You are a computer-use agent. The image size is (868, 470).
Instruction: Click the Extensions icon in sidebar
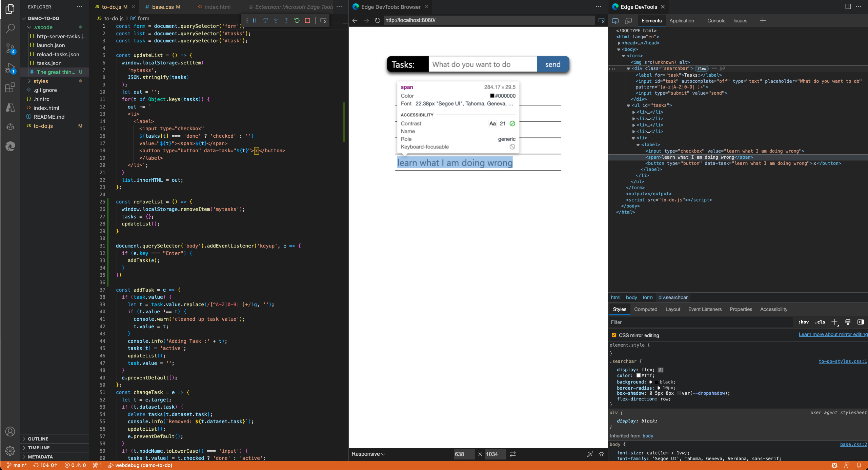[x=12, y=90]
